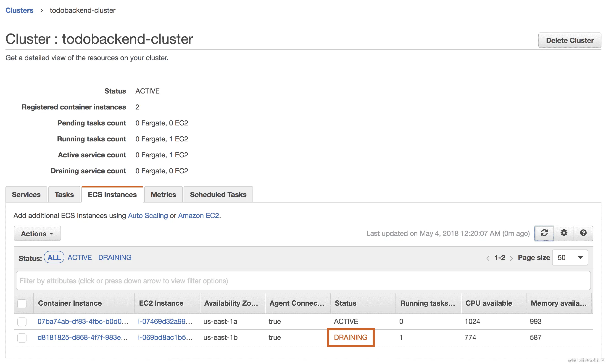Check the 07ba74ab container instance row
The image size is (606, 364).
[x=22, y=322]
